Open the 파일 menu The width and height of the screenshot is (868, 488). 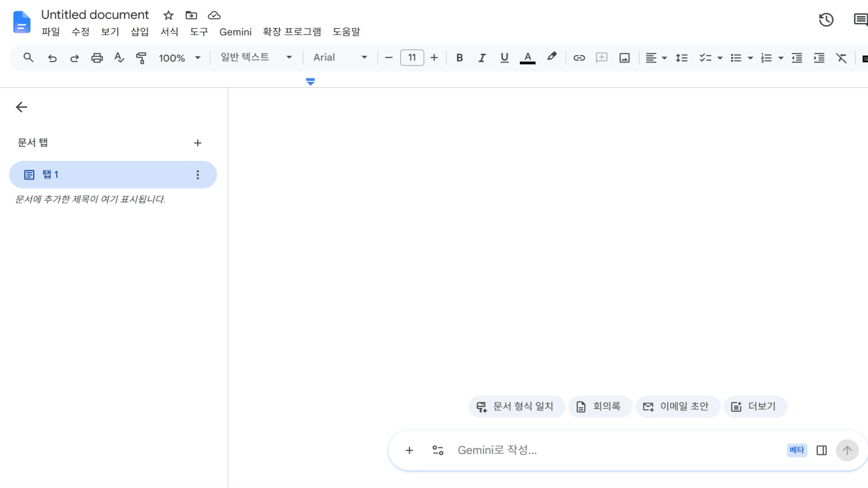tap(51, 32)
